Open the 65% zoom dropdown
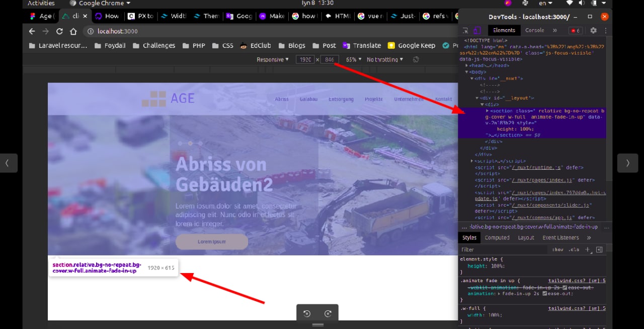644x329 pixels. click(x=353, y=59)
